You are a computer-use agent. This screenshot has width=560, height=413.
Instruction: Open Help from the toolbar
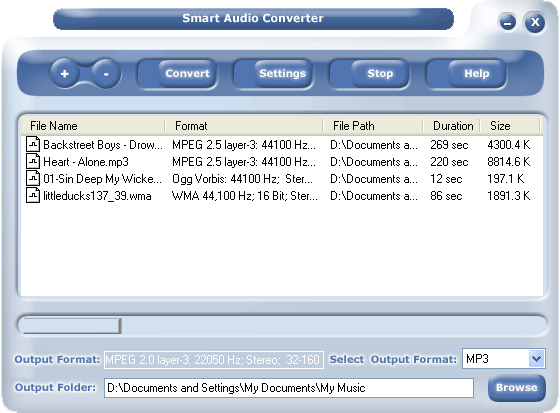pos(476,74)
